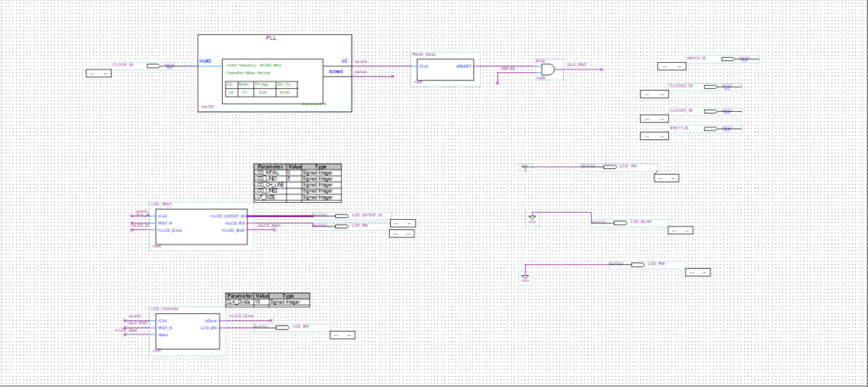The image size is (868, 387).
Task: Select the LCD_Controller module block
Action: pos(186,330)
